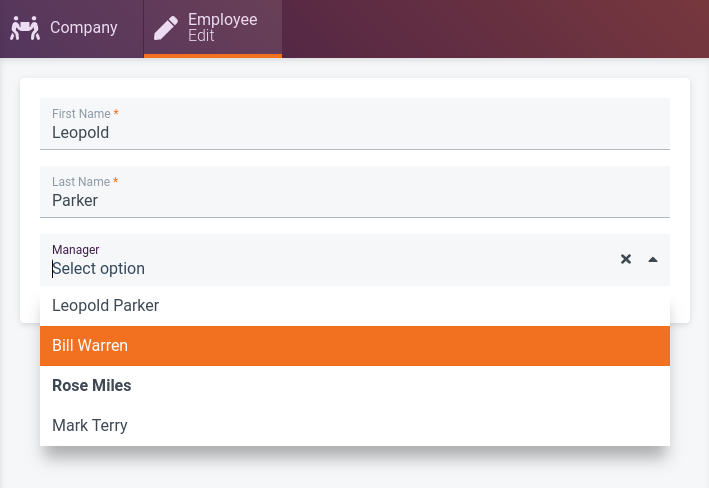The height and width of the screenshot is (488, 709).
Task: Clear the Manager selection with the X icon
Action: click(x=626, y=259)
